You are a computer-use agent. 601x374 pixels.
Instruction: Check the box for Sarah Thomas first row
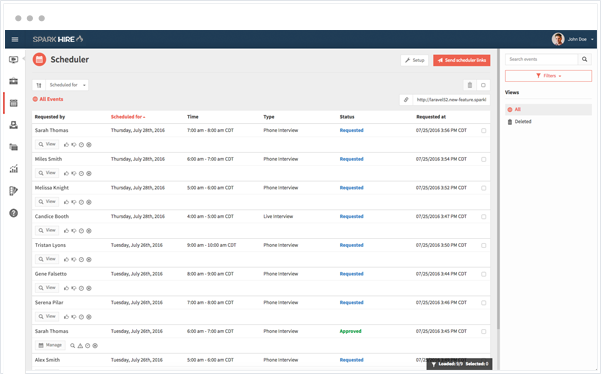(x=483, y=131)
